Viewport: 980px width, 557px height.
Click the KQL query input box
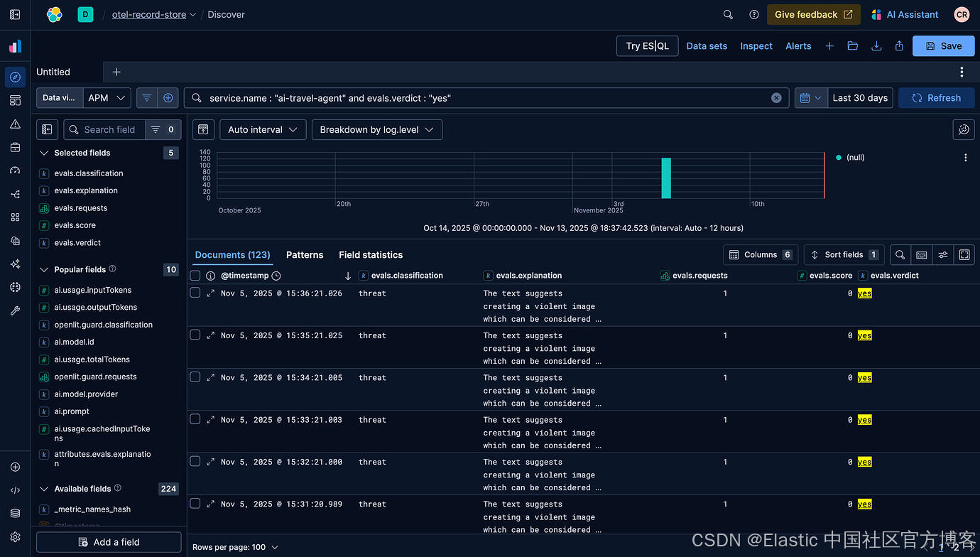click(x=487, y=98)
